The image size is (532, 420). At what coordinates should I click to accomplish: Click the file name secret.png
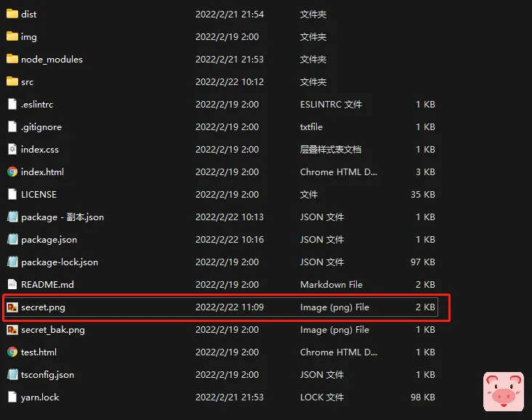click(43, 307)
